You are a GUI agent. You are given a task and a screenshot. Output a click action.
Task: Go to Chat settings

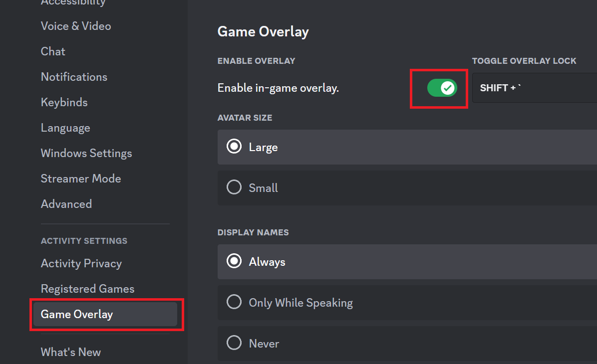coord(53,51)
